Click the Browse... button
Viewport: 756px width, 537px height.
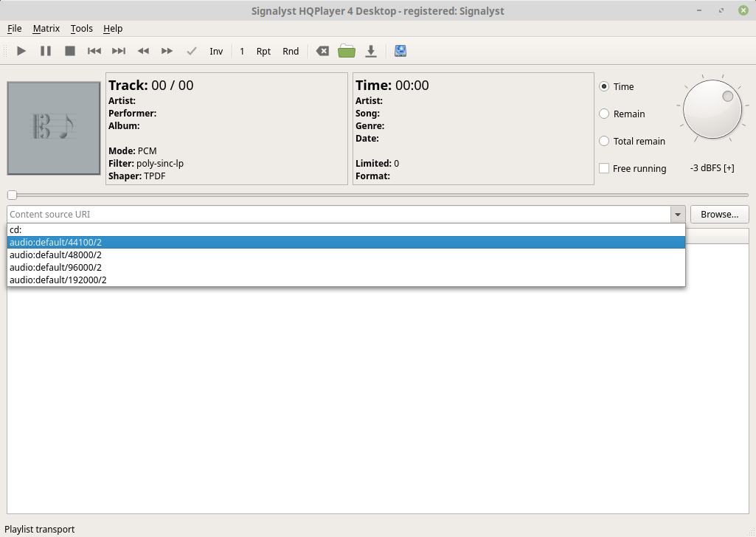pos(719,215)
